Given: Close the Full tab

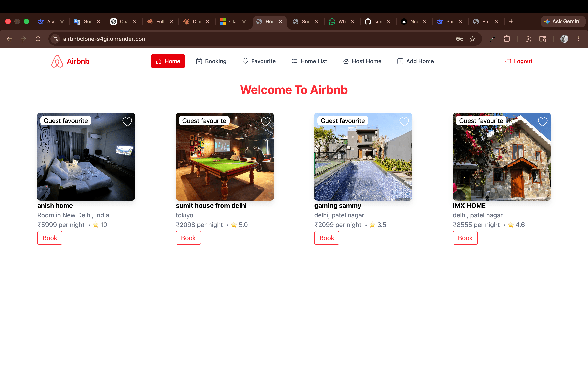Looking at the screenshot, I should 171,21.
